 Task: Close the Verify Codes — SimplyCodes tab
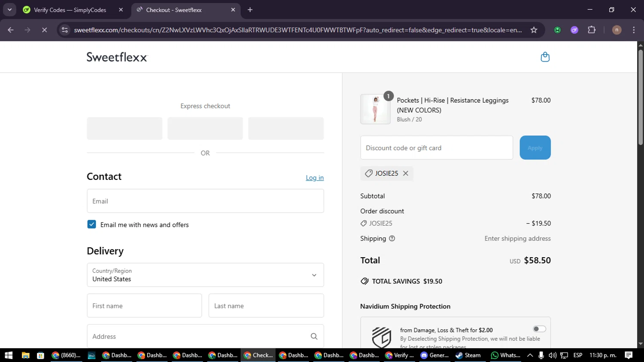pos(121,10)
